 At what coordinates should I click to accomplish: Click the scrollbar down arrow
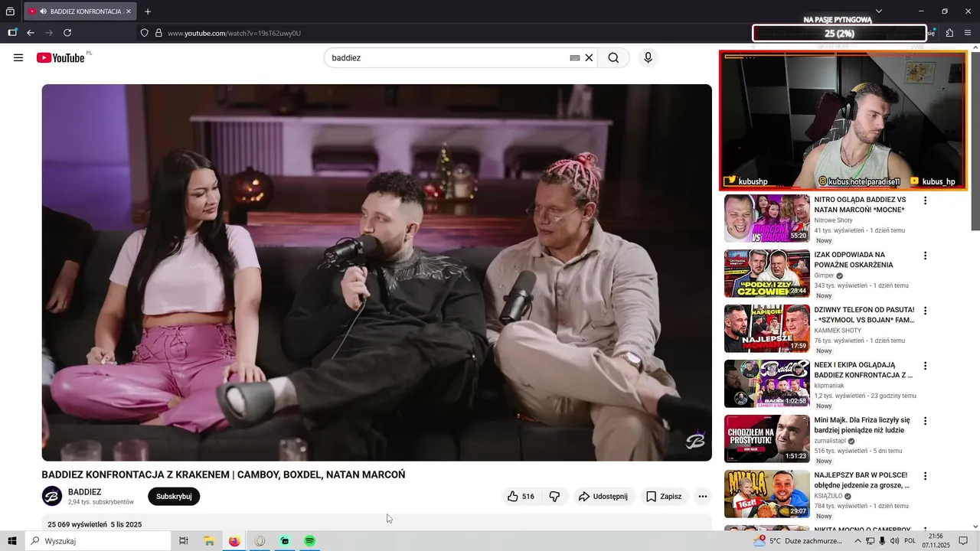[x=975, y=526]
